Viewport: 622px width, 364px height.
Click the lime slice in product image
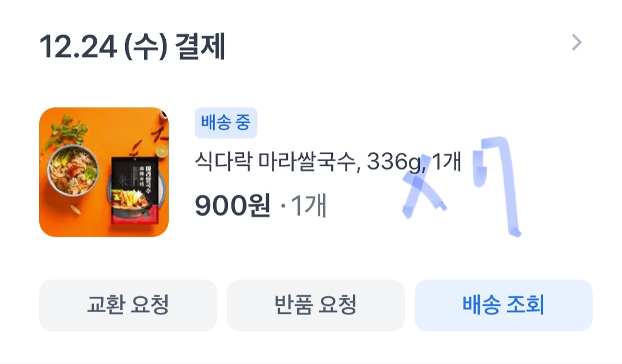point(161,151)
